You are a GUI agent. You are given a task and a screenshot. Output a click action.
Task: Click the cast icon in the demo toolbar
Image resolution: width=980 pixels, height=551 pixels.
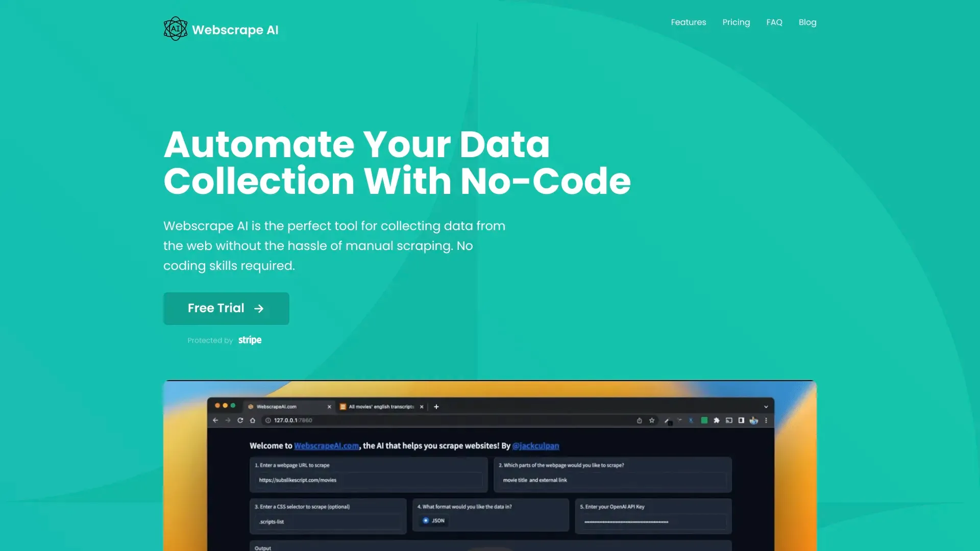pyautogui.click(x=729, y=420)
